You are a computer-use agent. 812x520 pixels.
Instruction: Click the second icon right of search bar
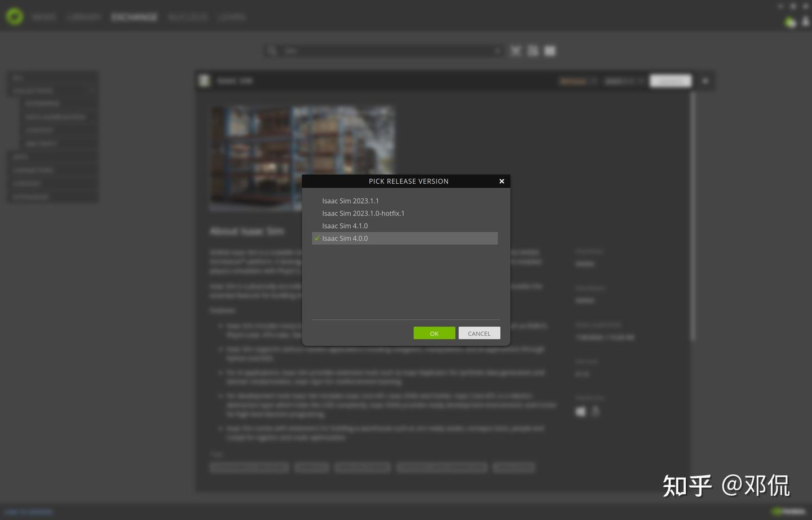tap(533, 51)
